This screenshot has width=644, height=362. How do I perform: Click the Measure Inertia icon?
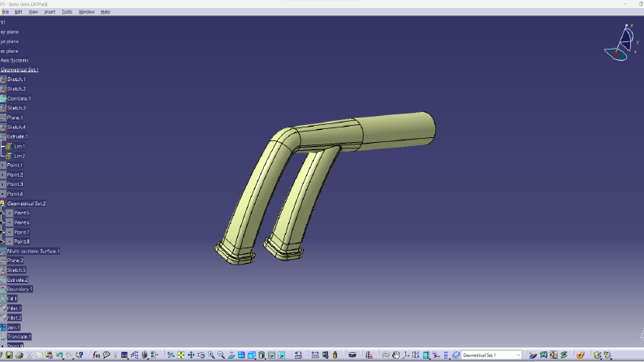coord(335,355)
